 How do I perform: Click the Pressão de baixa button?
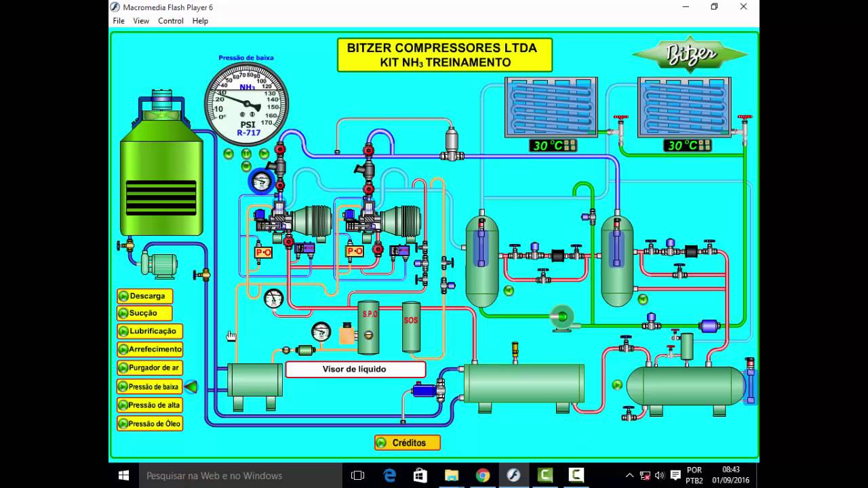(x=150, y=387)
